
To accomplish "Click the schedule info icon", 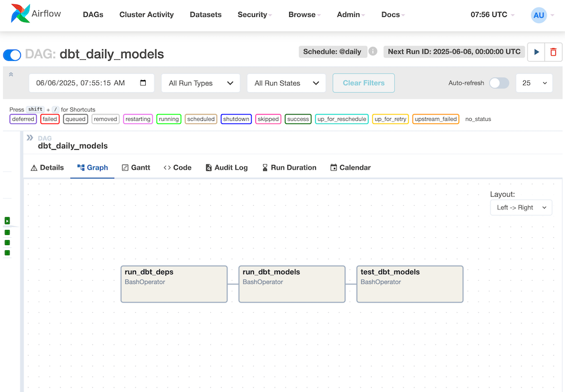I will (x=373, y=51).
